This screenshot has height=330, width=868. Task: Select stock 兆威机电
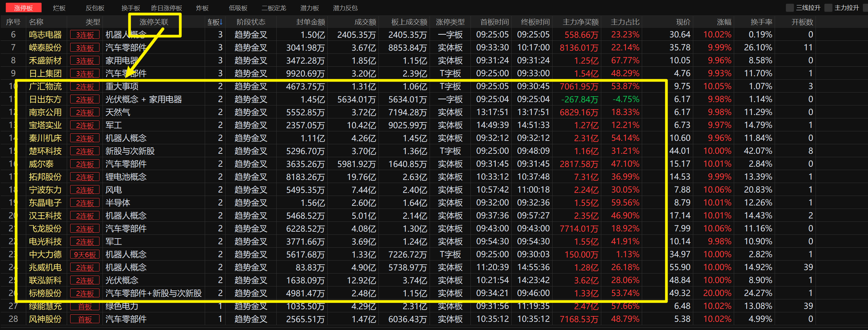click(x=45, y=267)
